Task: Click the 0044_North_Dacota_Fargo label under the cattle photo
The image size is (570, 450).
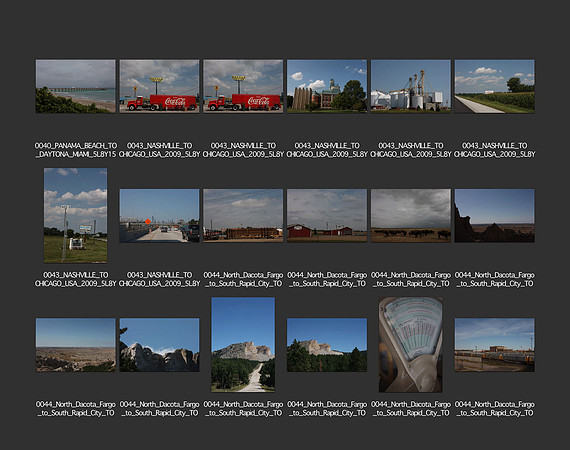Action: point(411,279)
